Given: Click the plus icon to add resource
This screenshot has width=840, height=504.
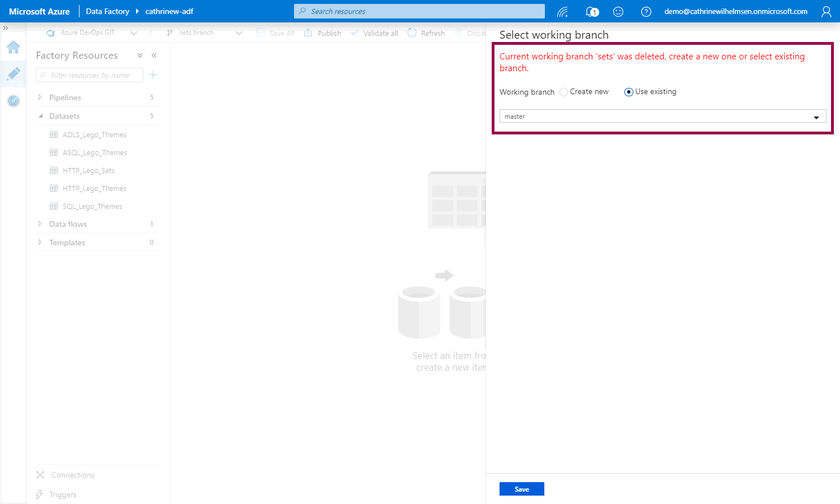Looking at the screenshot, I should (153, 75).
